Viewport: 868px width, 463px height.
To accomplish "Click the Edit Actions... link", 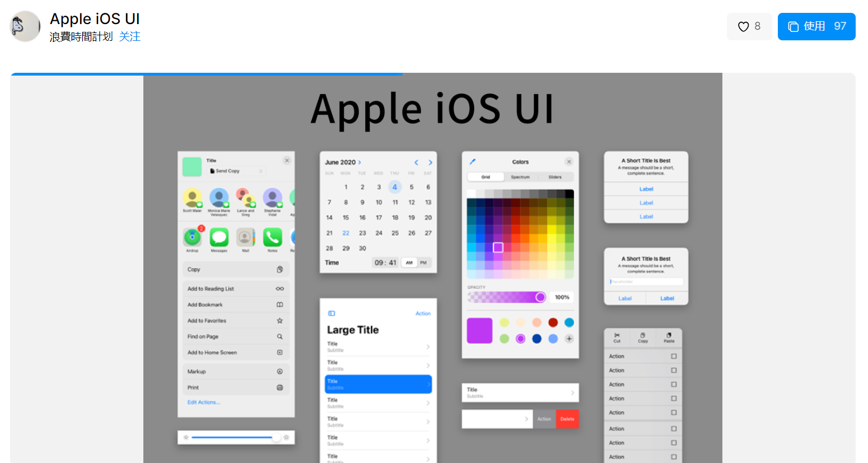I will tap(204, 403).
